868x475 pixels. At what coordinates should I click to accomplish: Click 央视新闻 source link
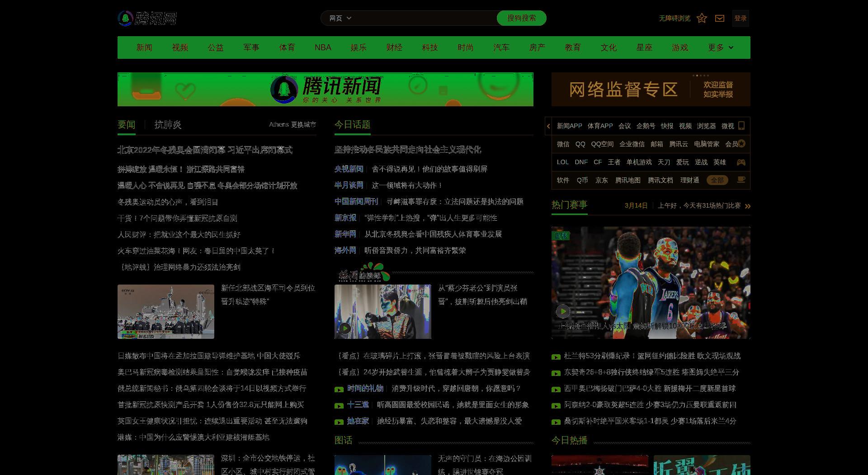(x=349, y=169)
